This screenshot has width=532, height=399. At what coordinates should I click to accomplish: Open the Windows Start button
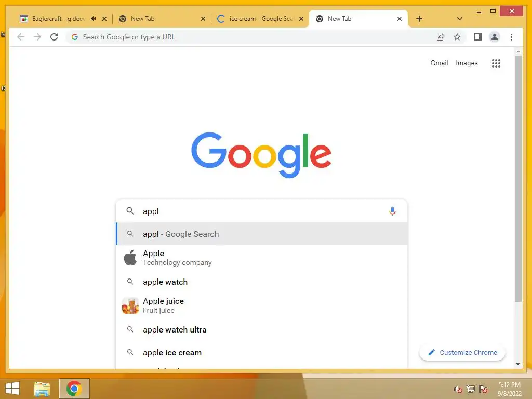tap(12, 389)
